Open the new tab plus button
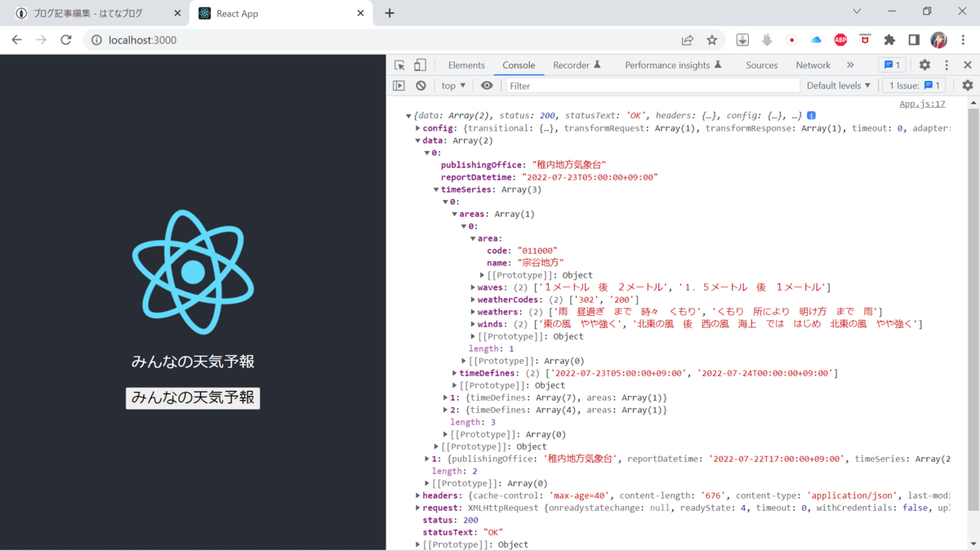Image resolution: width=980 pixels, height=551 pixels. [x=390, y=13]
